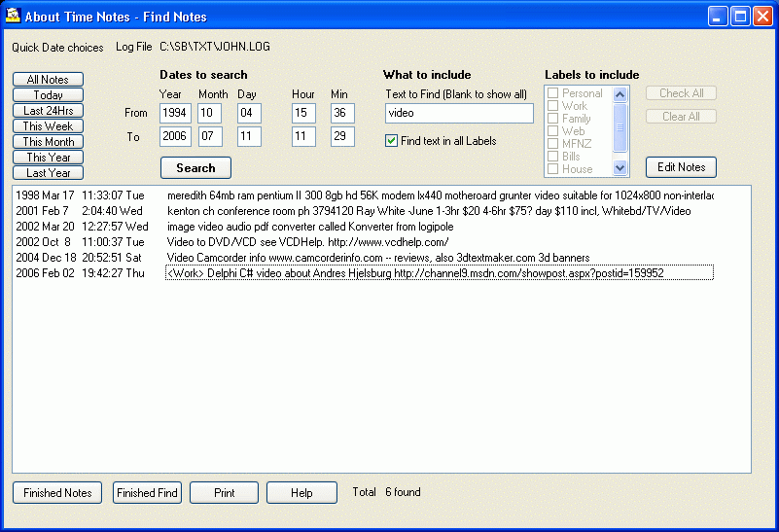
Task: Check the Web label checkbox
Action: pyautogui.click(x=553, y=131)
